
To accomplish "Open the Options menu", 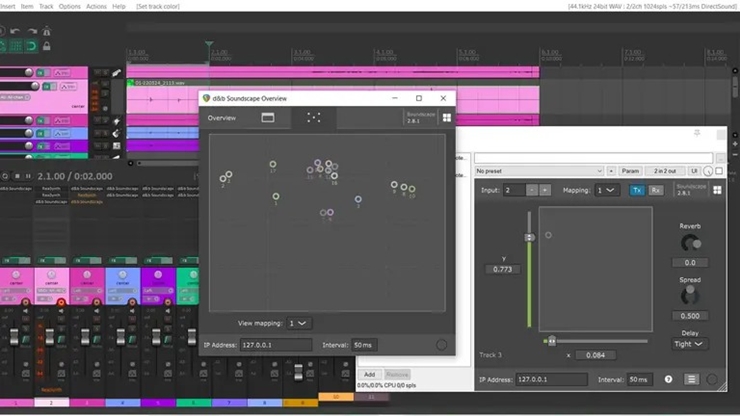I will coord(69,6).
